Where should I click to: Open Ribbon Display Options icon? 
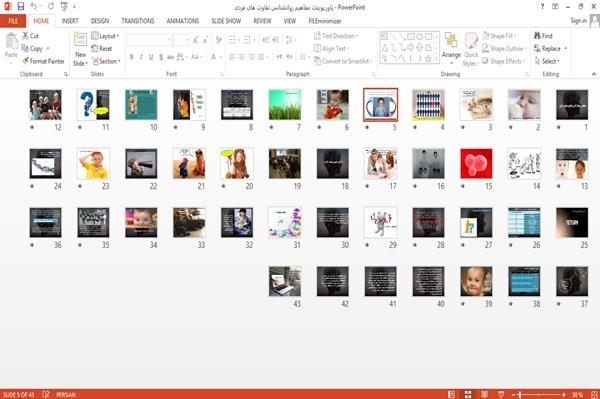[x=555, y=7]
